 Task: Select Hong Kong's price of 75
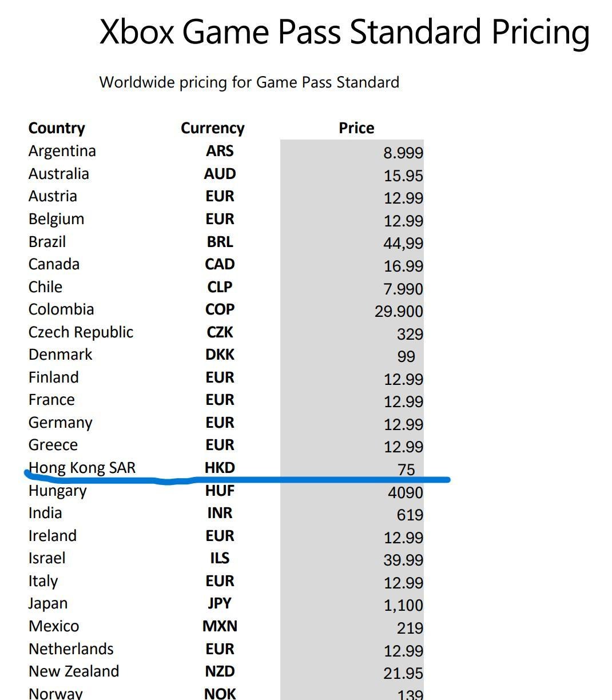point(406,470)
